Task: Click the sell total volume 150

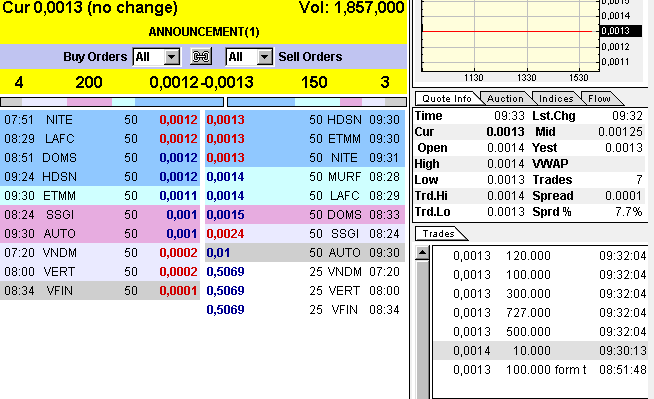Action: tap(314, 82)
